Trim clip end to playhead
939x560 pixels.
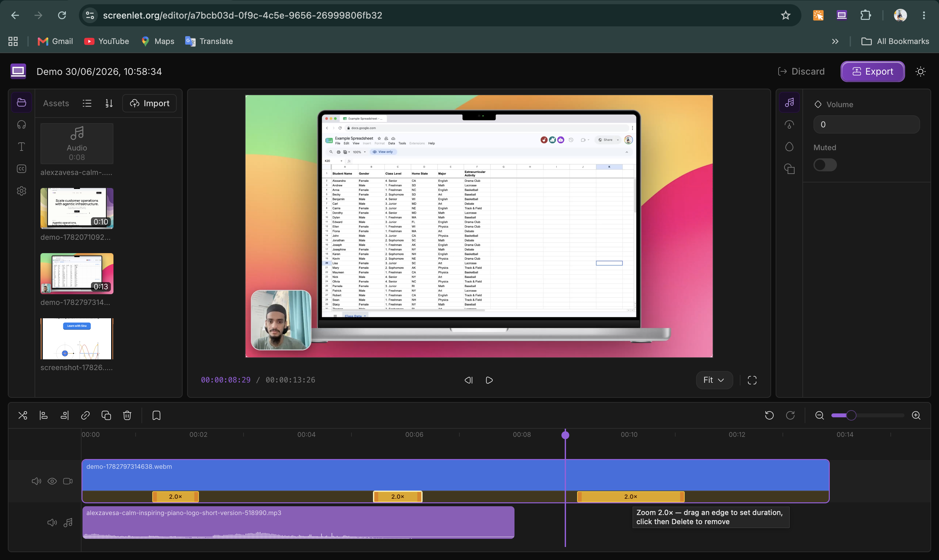tap(65, 415)
